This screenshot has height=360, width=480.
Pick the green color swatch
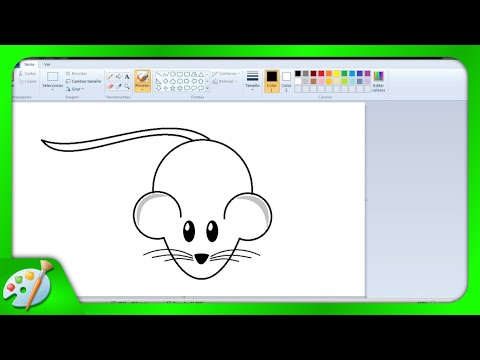pos(344,73)
